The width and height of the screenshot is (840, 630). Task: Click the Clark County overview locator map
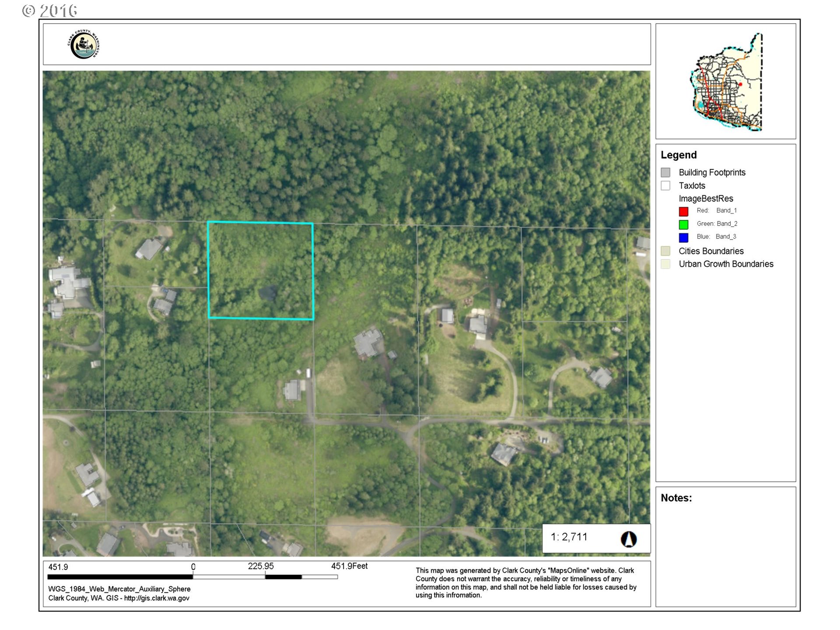(726, 82)
